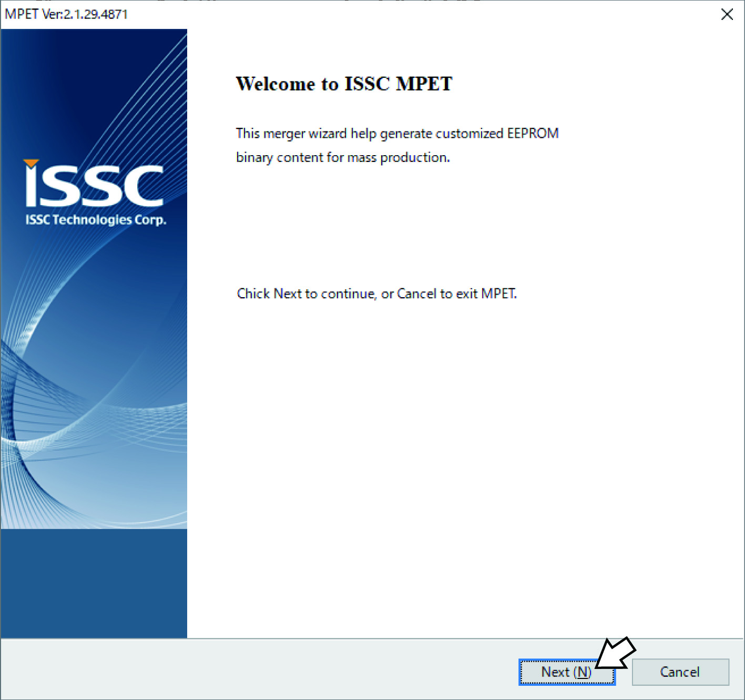This screenshot has height=700, width=745.
Task: Close the MPET wizard window
Action: [x=727, y=14]
